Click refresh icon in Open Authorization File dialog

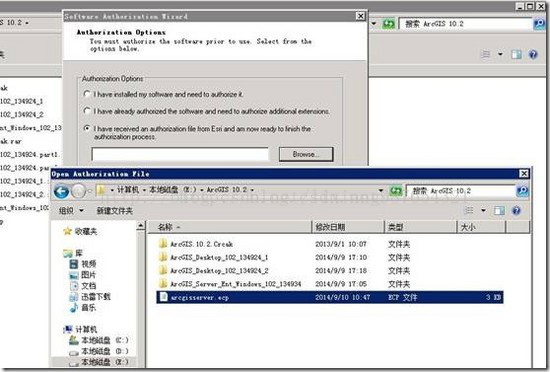click(396, 191)
